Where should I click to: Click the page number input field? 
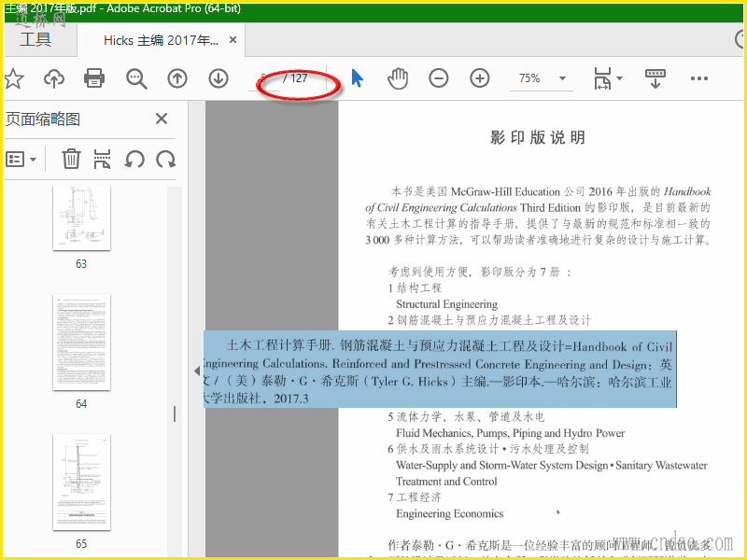[264, 78]
